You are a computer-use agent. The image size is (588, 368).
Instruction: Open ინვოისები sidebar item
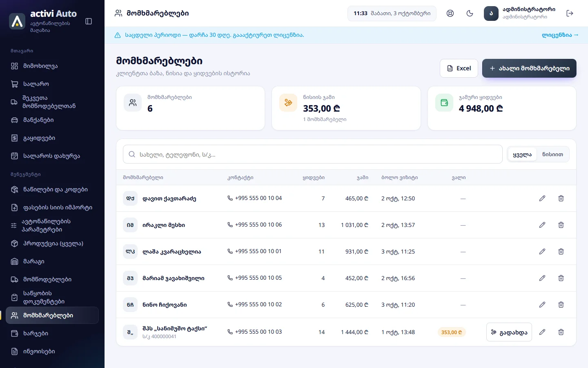(52, 352)
